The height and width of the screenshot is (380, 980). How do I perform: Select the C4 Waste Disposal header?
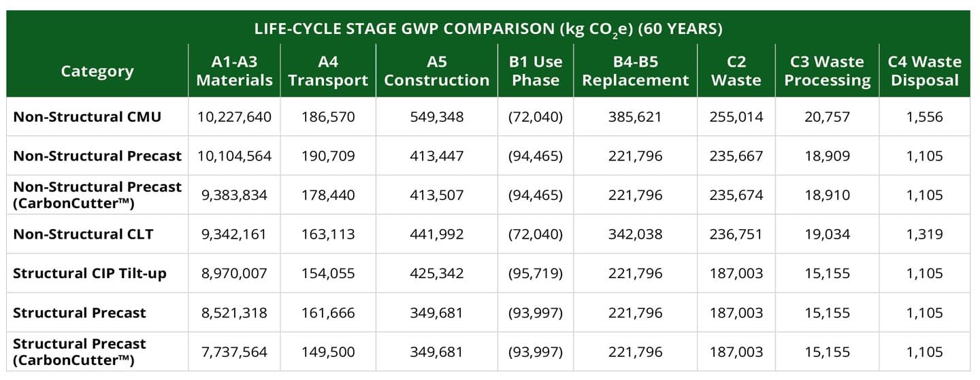925,71
